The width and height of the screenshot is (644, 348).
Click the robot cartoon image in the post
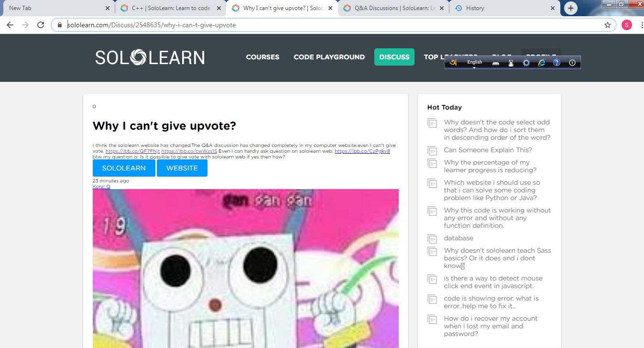coord(246,269)
